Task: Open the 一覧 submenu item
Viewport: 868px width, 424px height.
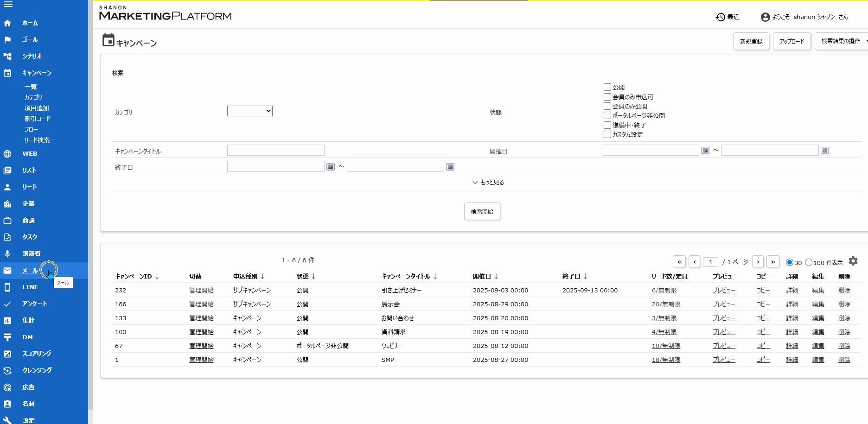Action: (x=31, y=87)
